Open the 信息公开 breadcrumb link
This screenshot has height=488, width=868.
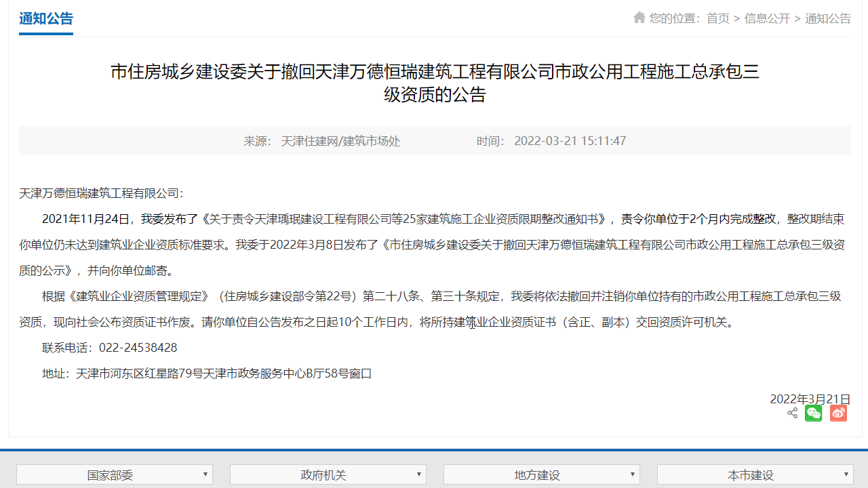click(766, 18)
